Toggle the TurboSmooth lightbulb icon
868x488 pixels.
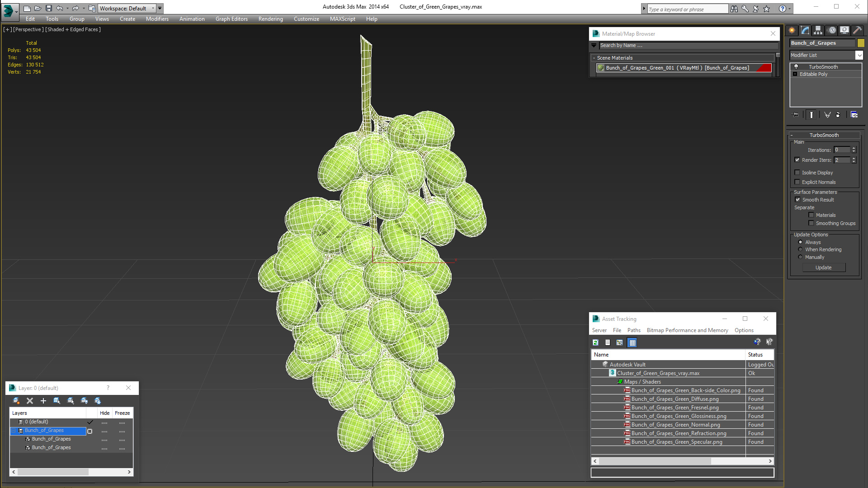click(796, 67)
